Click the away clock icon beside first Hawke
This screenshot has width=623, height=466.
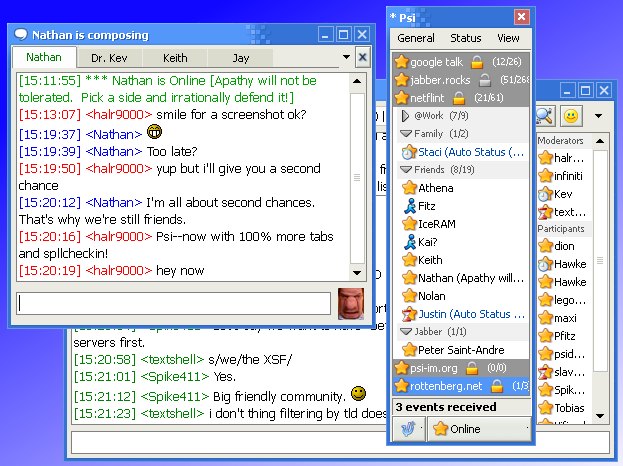(x=546, y=264)
